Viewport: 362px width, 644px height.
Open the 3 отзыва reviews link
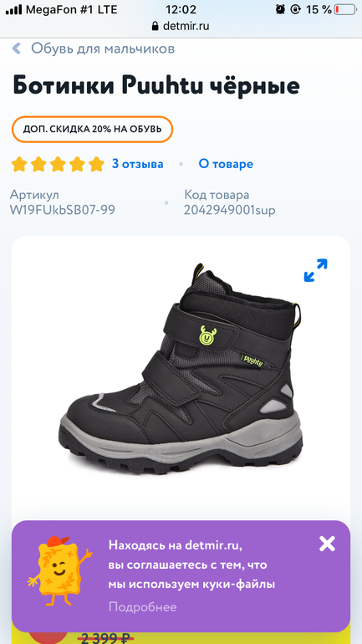[x=137, y=164]
